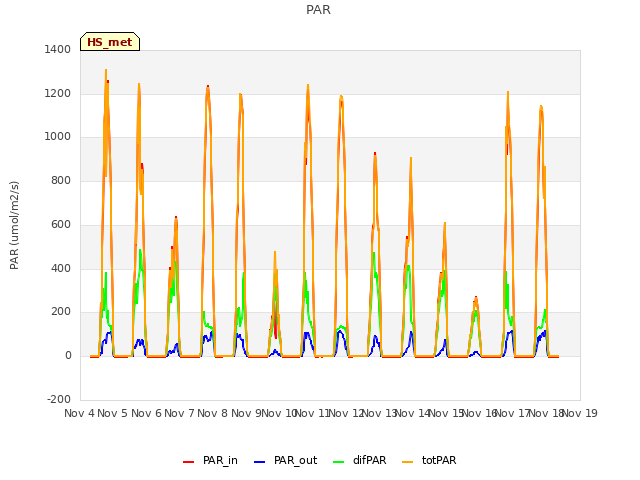Click the Nov 14 x-axis label
The image size is (640, 480).
(413, 413)
